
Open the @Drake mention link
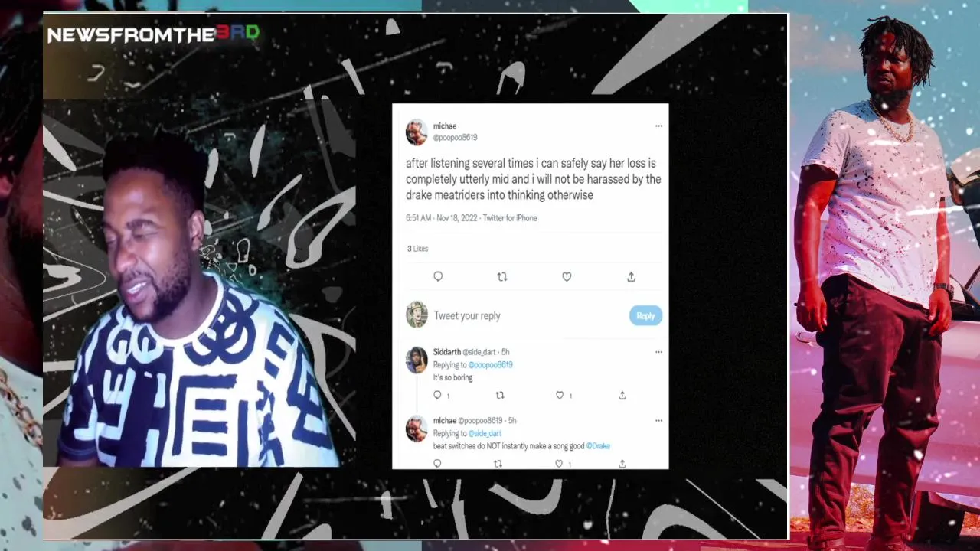598,445
